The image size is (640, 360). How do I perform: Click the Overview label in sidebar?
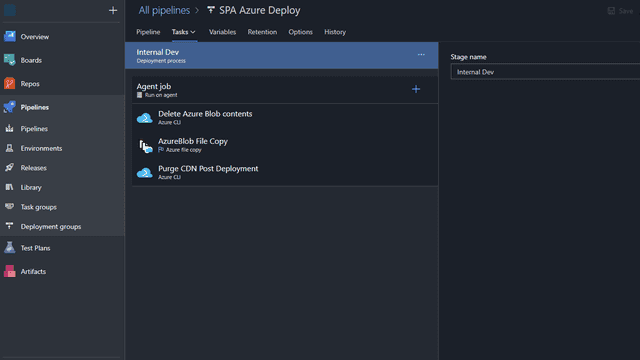35,37
